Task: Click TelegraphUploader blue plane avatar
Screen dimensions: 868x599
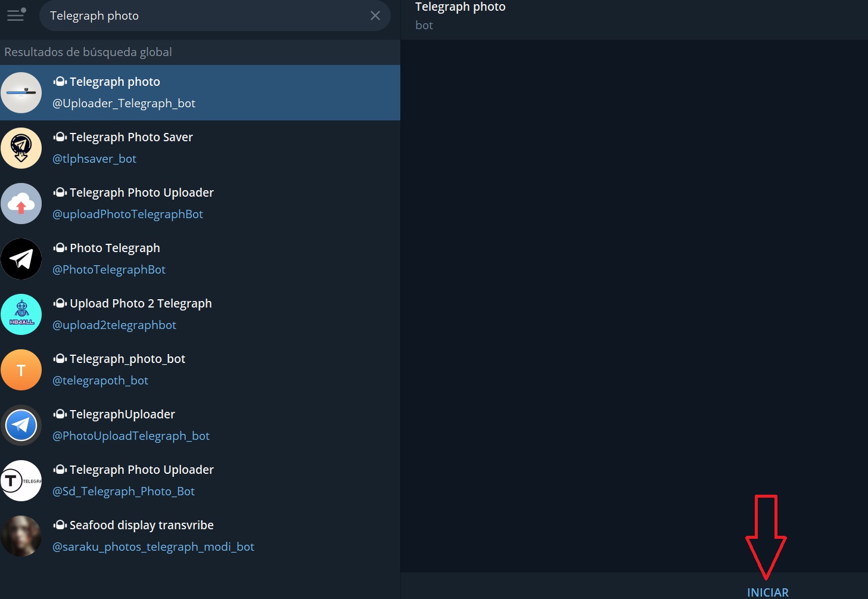Action: click(21, 426)
